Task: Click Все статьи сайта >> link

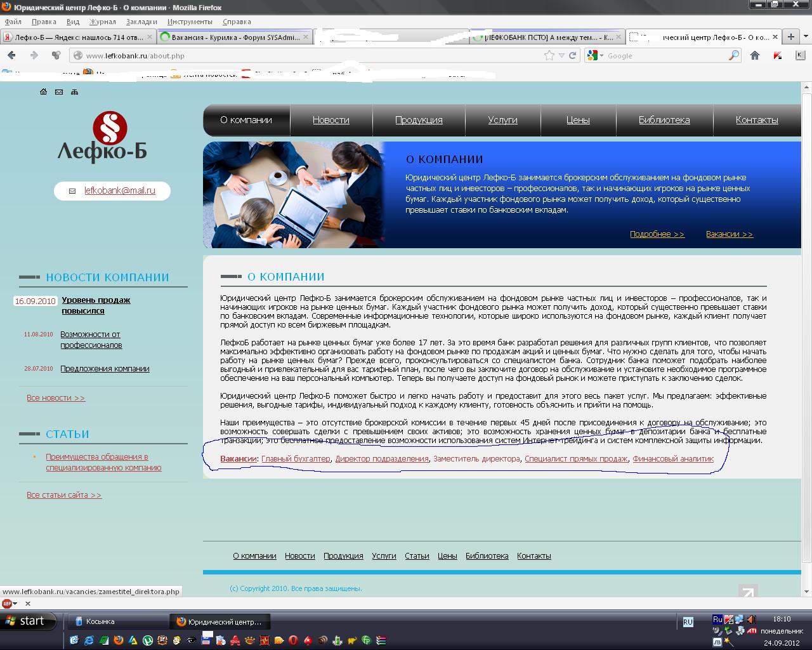Action: 64,495
